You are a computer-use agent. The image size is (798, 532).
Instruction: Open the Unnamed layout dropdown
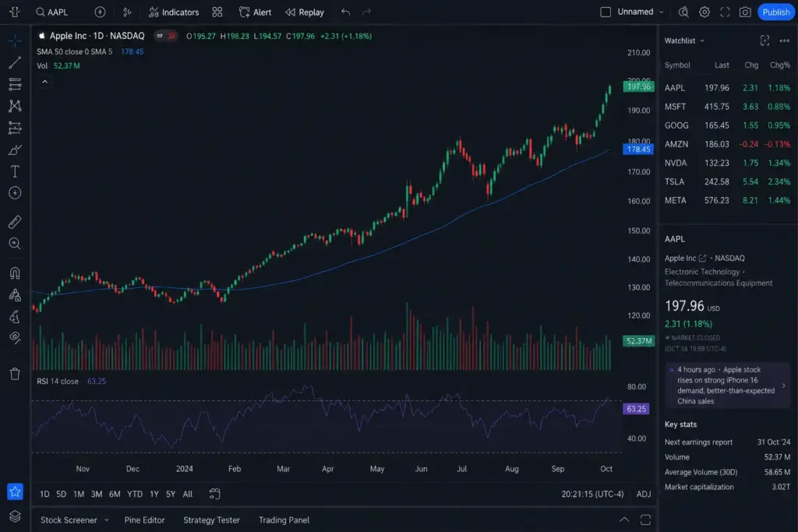pos(641,12)
